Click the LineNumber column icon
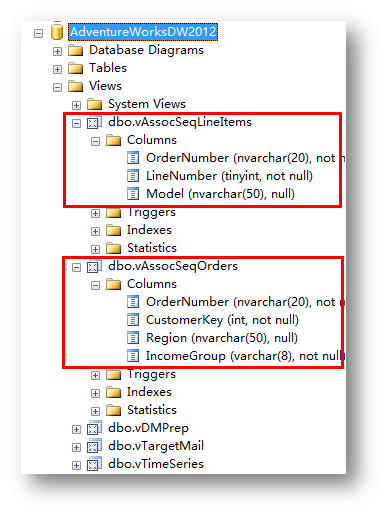The height and width of the screenshot is (516, 388). point(133,176)
